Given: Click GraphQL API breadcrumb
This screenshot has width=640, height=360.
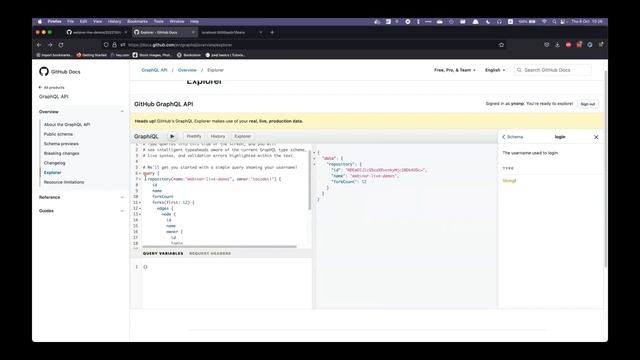Looking at the screenshot, I should [154, 70].
